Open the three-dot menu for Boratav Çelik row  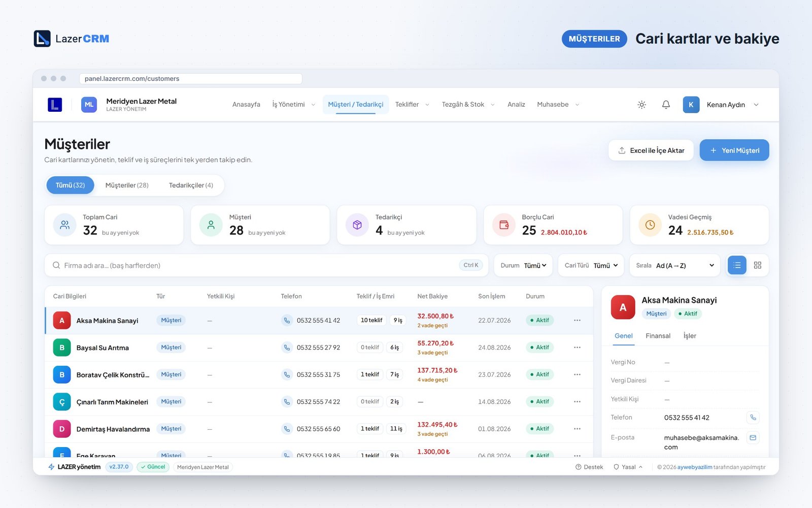pos(577,374)
